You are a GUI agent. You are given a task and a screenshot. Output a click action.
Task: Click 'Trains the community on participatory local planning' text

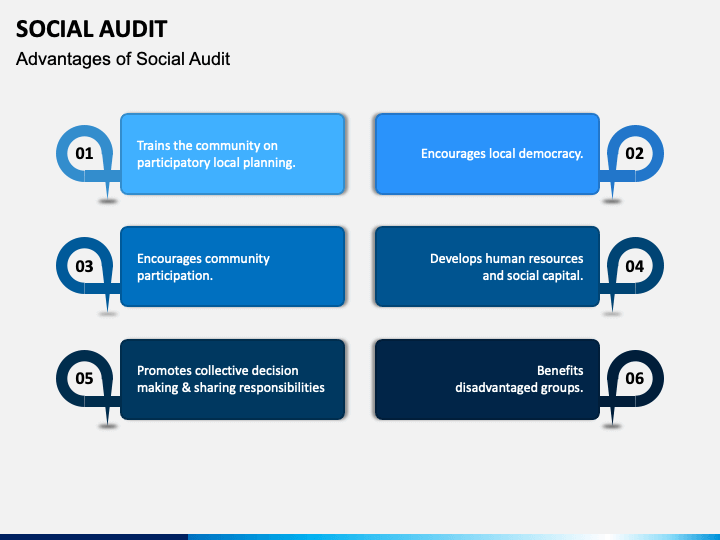coord(216,154)
